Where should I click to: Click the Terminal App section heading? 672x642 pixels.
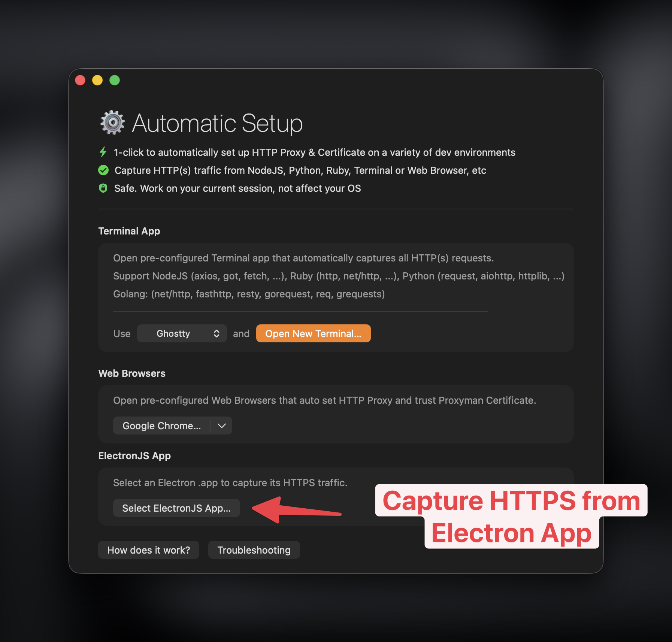coord(129,231)
